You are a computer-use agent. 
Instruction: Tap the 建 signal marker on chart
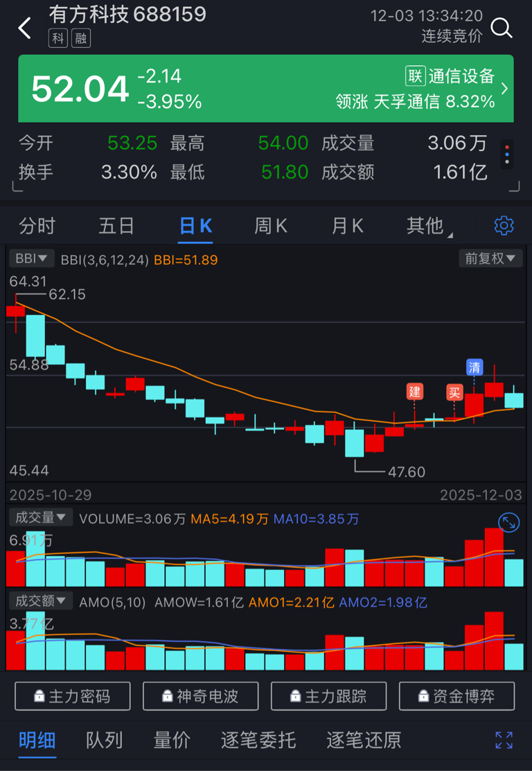coord(415,392)
